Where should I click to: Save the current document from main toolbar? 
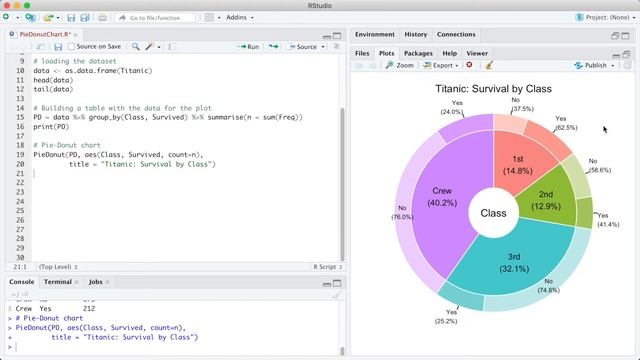[71, 18]
